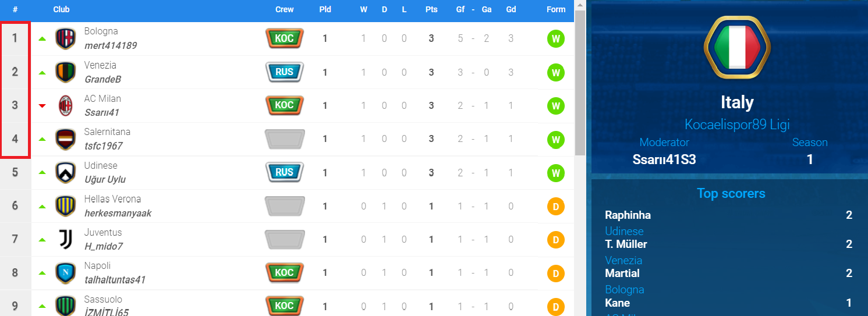Click the Napoli club crest

[x=65, y=273]
